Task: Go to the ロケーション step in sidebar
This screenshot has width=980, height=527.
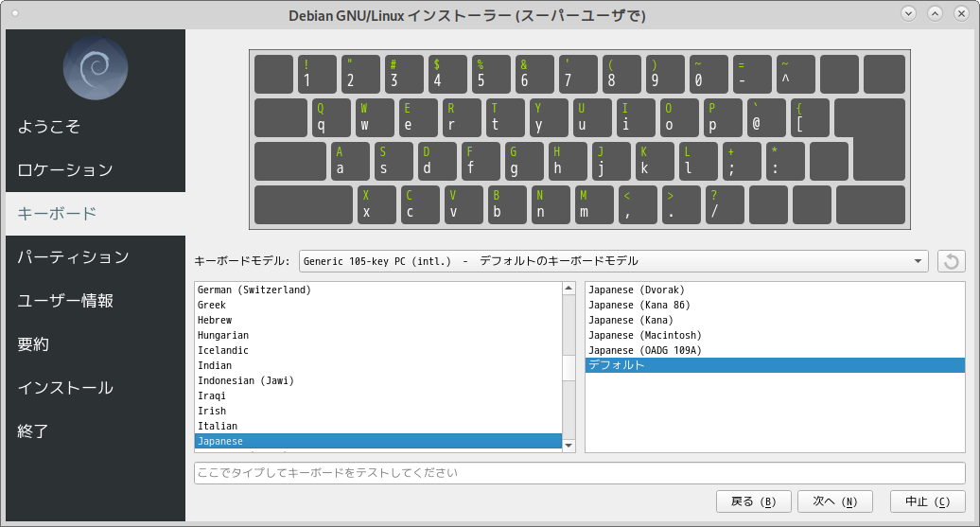Action: tap(96, 170)
